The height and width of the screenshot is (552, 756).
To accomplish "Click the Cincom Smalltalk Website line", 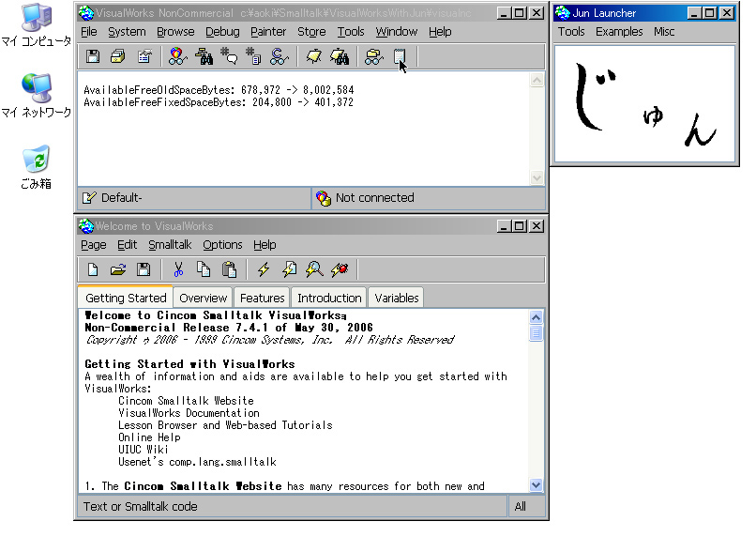I will point(186,401).
